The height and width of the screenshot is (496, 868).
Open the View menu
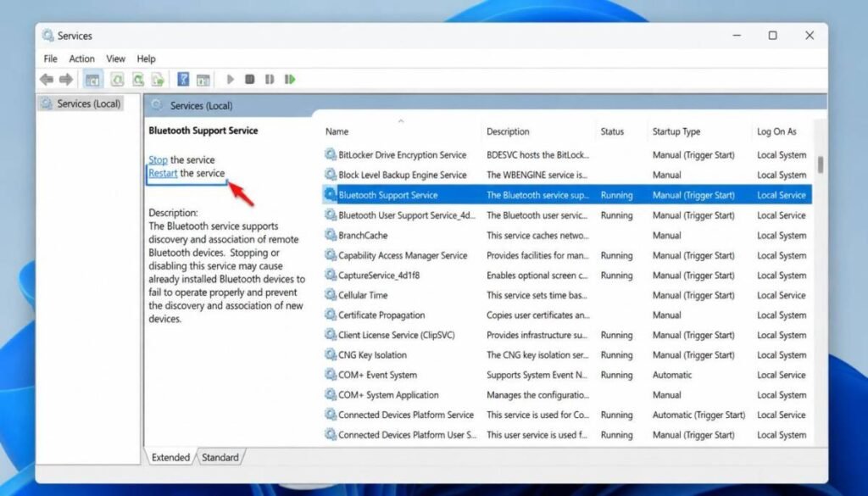click(115, 59)
